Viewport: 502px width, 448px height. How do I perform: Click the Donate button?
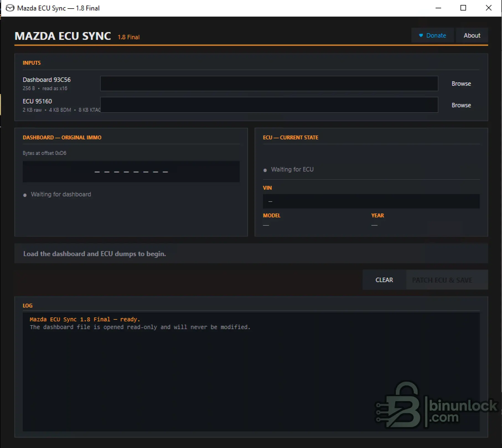click(x=432, y=35)
